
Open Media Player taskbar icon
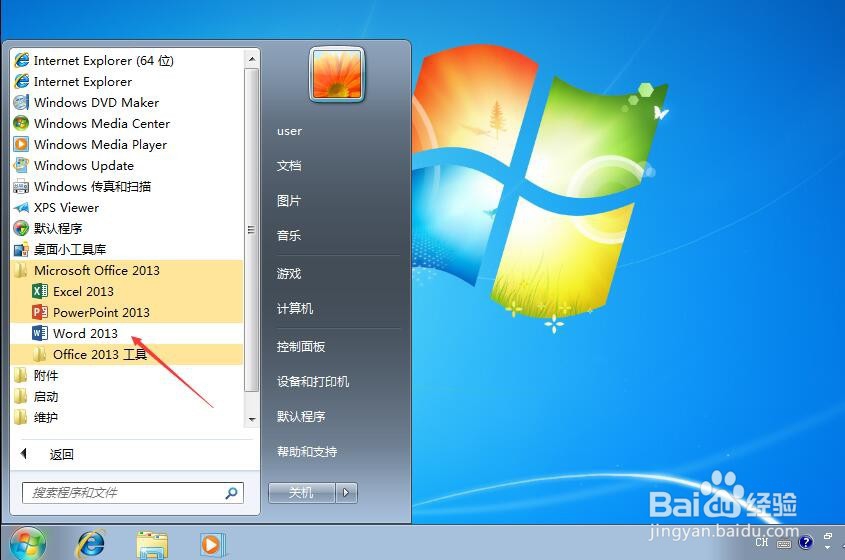click(x=212, y=544)
